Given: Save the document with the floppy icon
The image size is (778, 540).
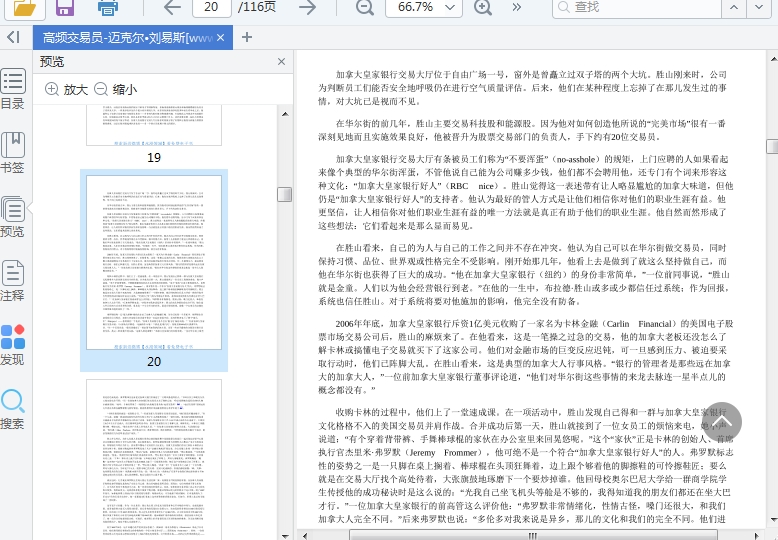Looking at the screenshot, I should [x=65, y=8].
